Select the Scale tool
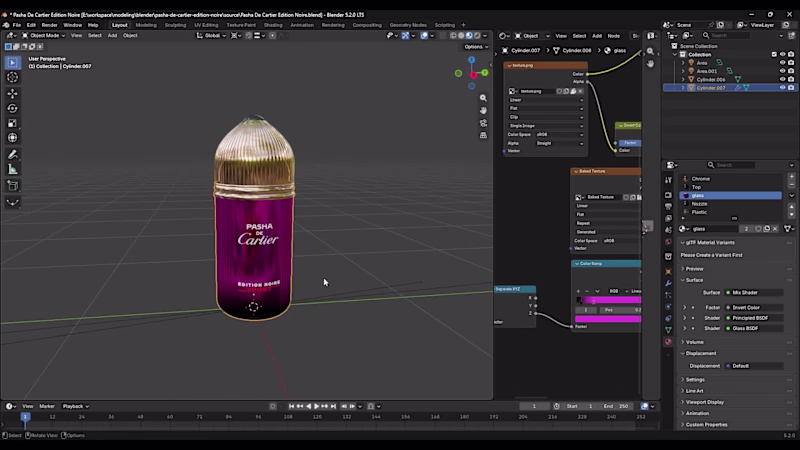The image size is (800, 450). pos(12,123)
